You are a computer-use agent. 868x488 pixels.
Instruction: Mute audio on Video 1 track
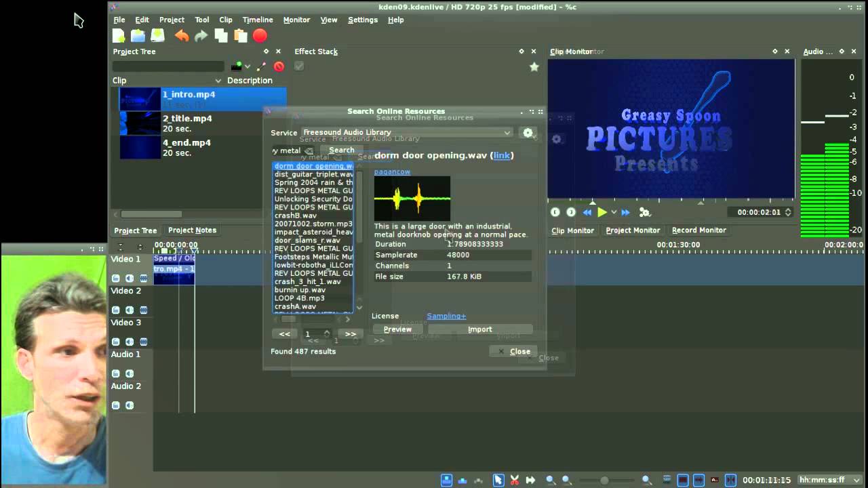[x=129, y=278]
